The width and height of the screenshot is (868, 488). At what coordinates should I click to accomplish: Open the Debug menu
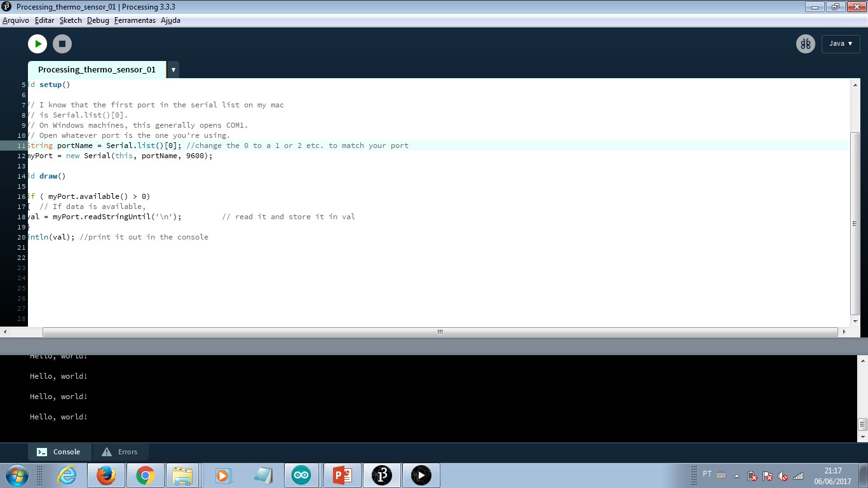[x=98, y=20]
